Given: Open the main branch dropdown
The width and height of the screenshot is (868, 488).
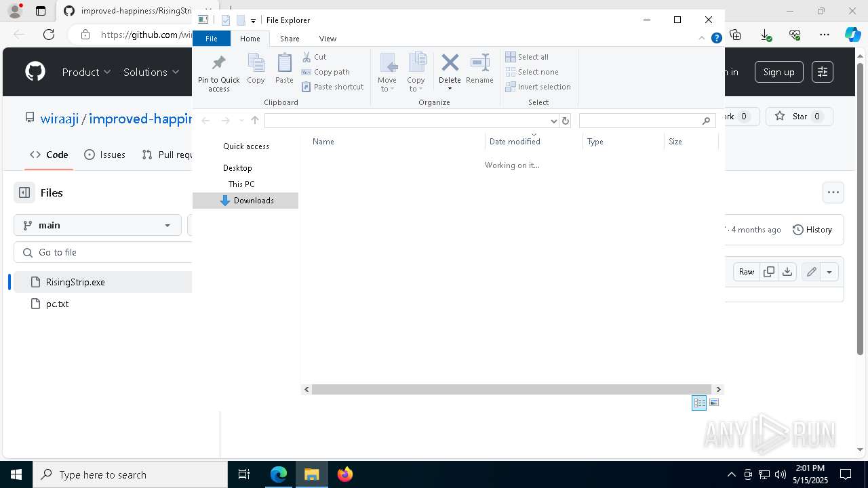Looking at the screenshot, I should [x=98, y=225].
